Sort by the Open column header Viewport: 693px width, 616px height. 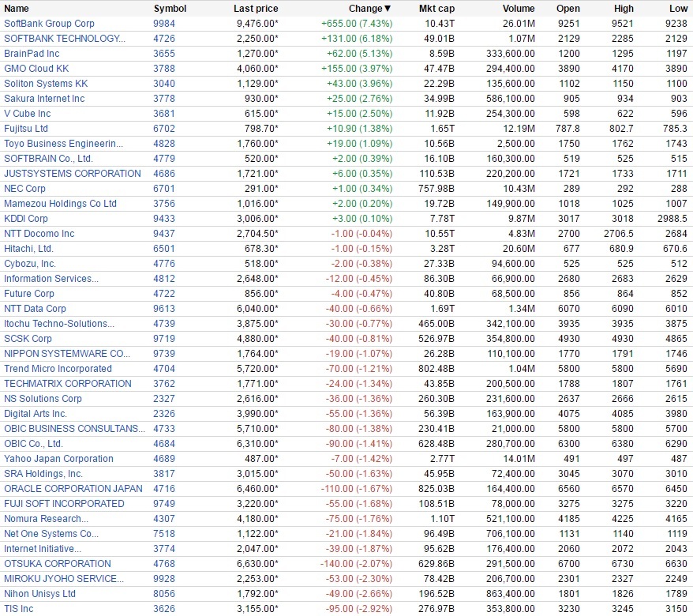(568, 9)
